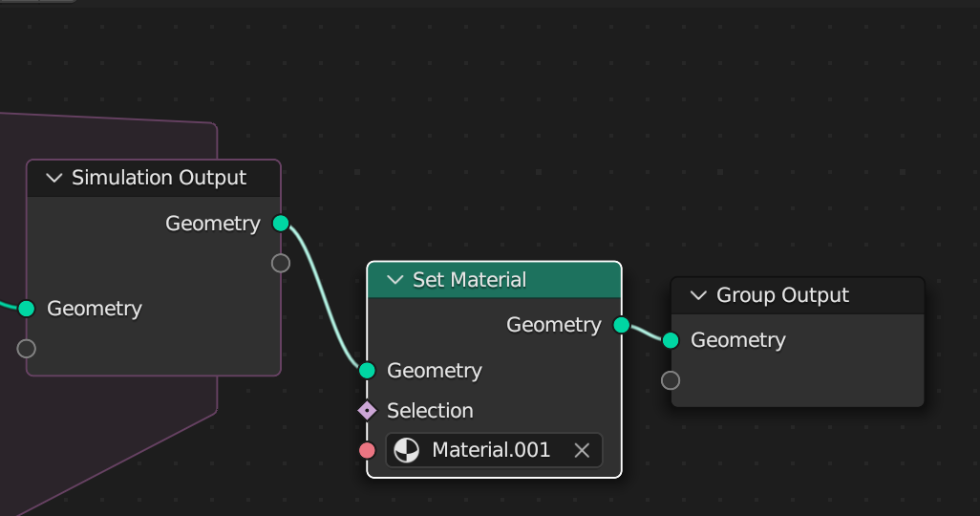Click the Set Material Geometry output socket

coord(622,325)
